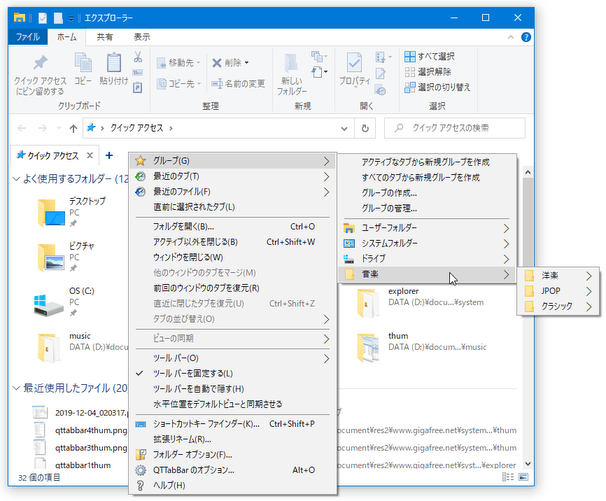Select フォルダを開く(B)... menu item
The image size is (606, 501).
(232, 227)
